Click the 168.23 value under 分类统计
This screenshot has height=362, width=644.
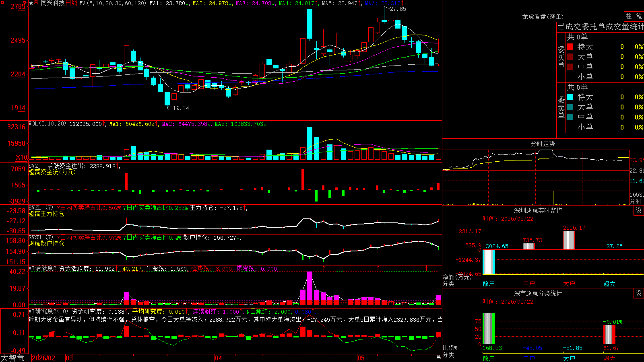[492, 348]
